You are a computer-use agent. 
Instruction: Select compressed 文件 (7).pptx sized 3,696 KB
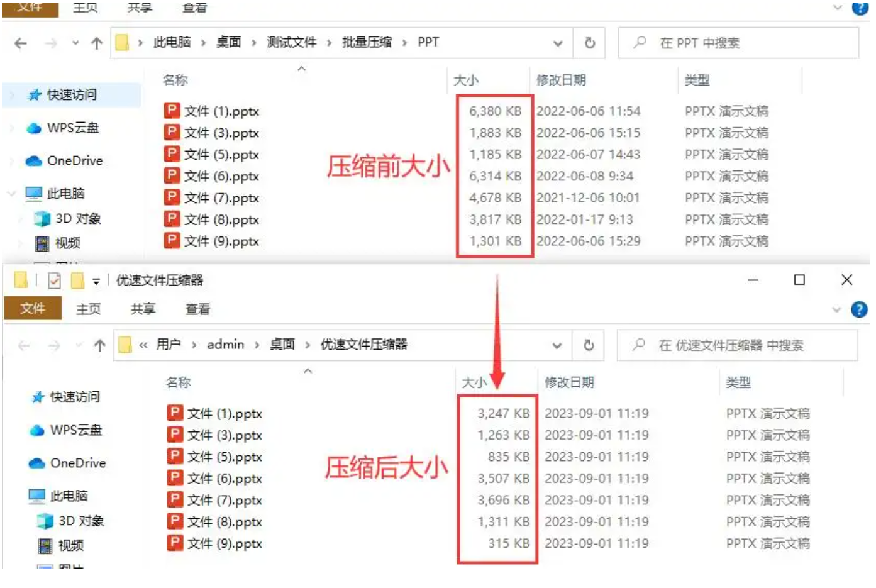coord(214,500)
